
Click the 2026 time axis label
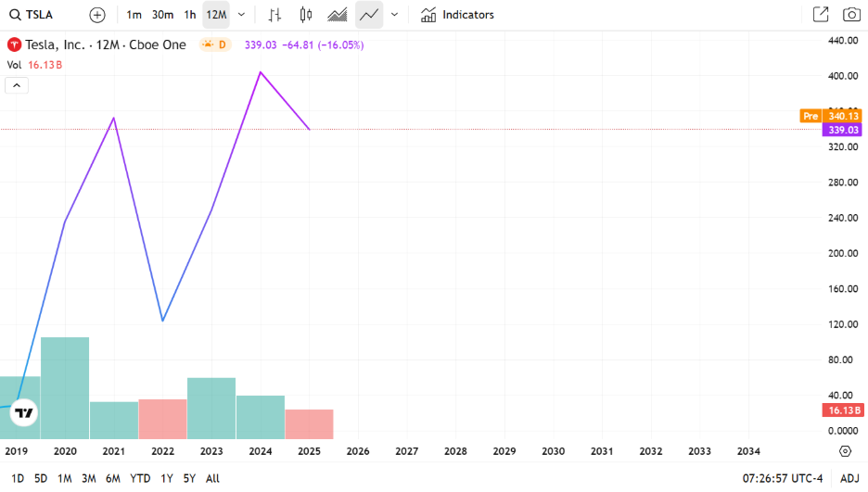(358, 451)
